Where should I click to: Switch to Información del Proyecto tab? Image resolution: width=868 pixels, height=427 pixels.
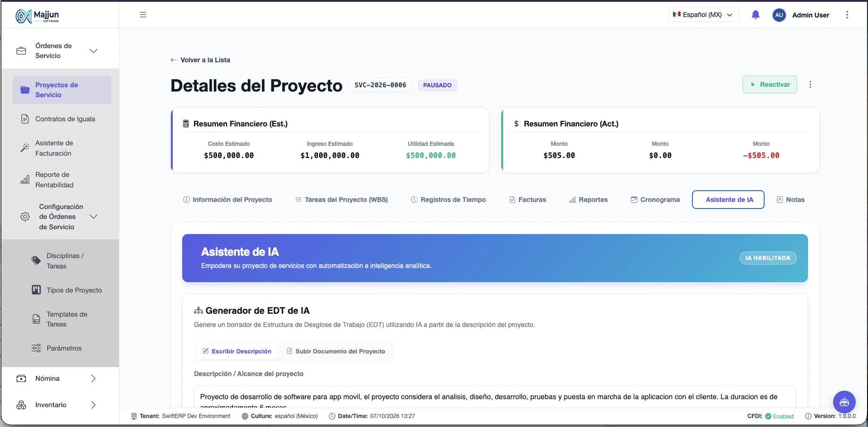coord(228,200)
